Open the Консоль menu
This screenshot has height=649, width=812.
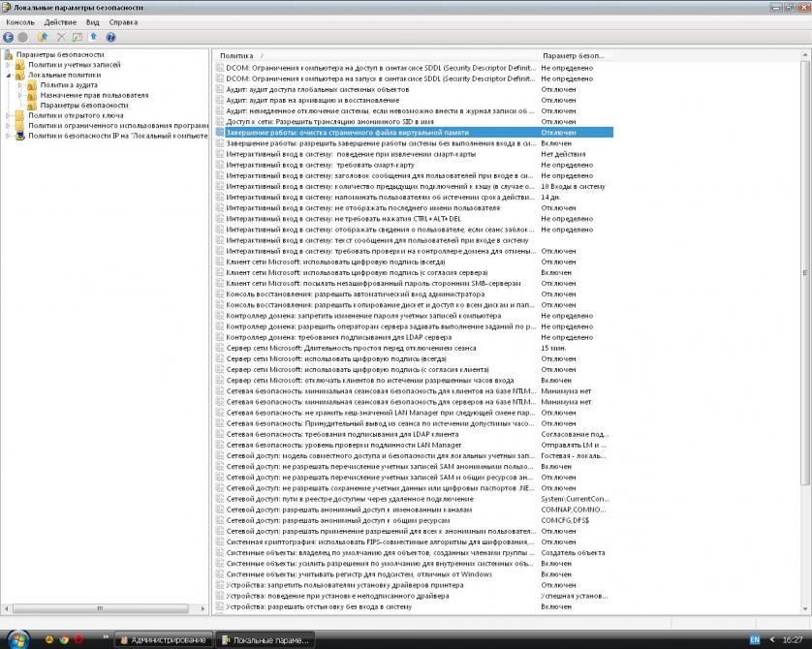pyautogui.click(x=20, y=21)
